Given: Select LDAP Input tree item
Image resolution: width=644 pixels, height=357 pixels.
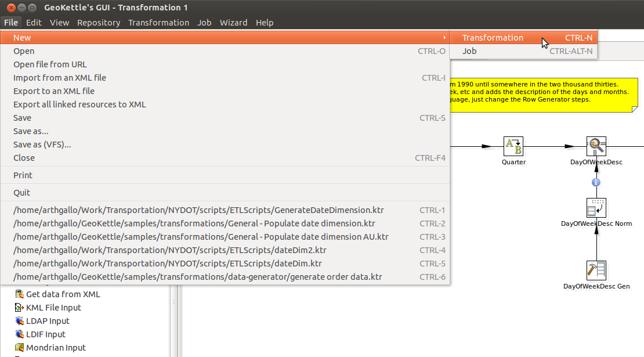Looking at the screenshot, I should click(48, 321).
